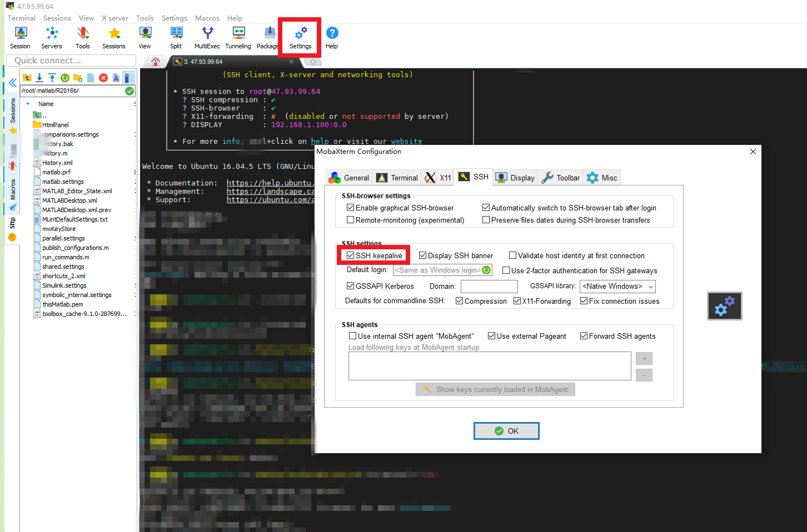Image resolution: width=807 pixels, height=532 pixels.
Task: Toggle GSSAPI Kerberos checkbox
Action: (351, 286)
